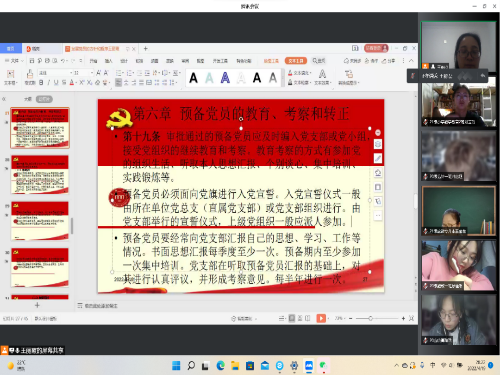Open the font name dropdown
This screenshot has height=375, width=500.
[x=55, y=72]
